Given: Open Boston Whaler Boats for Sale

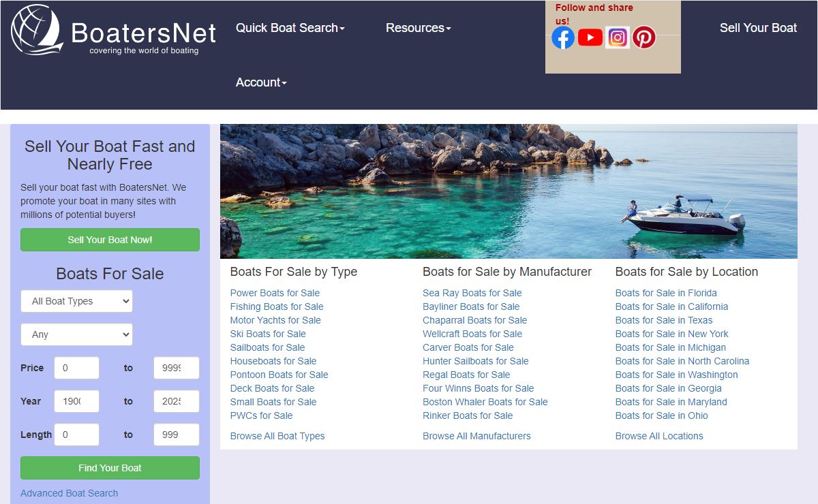Looking at the screenshot, I should tap(485, 402).
